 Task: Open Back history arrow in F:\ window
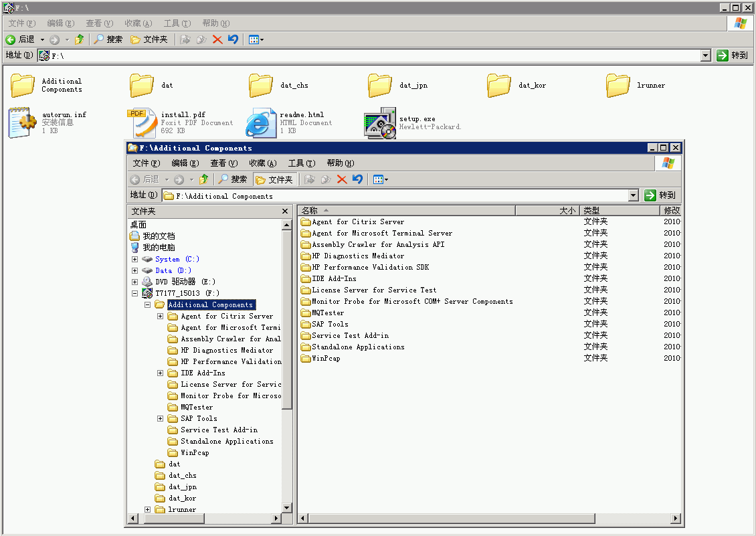click(42, 39)
